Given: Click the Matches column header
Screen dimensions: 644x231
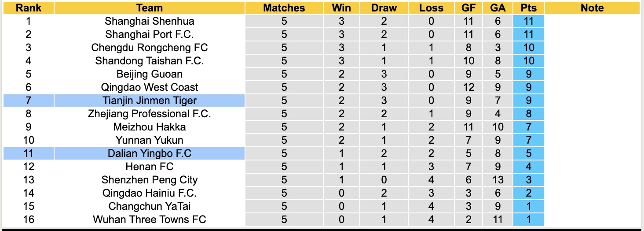Looking at the screenshot, I should click(x=284, y=8).
